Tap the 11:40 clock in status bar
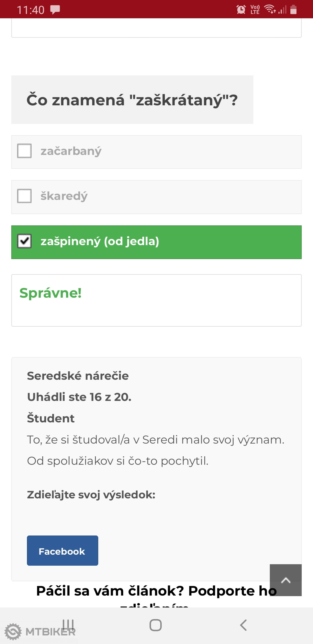 pyautogui.click(x=30, y=10)
